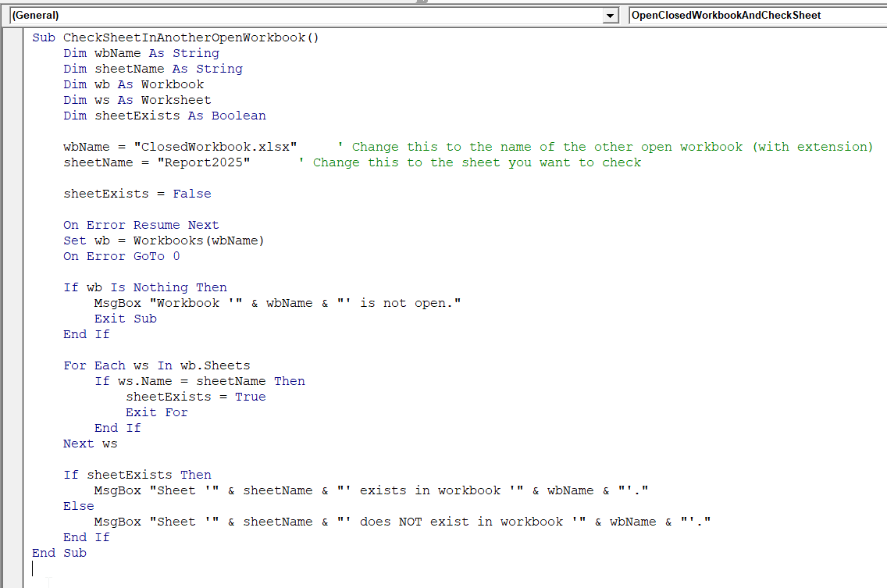Viewport: 887px width, 588px height.
Task: Click the 'Next ws' line
Action: [x=90, y=444]
